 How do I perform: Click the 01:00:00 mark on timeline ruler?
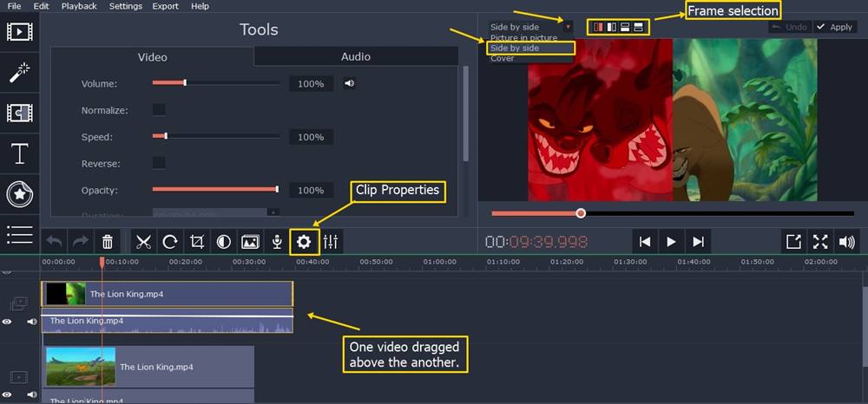(x=440, y=262)
